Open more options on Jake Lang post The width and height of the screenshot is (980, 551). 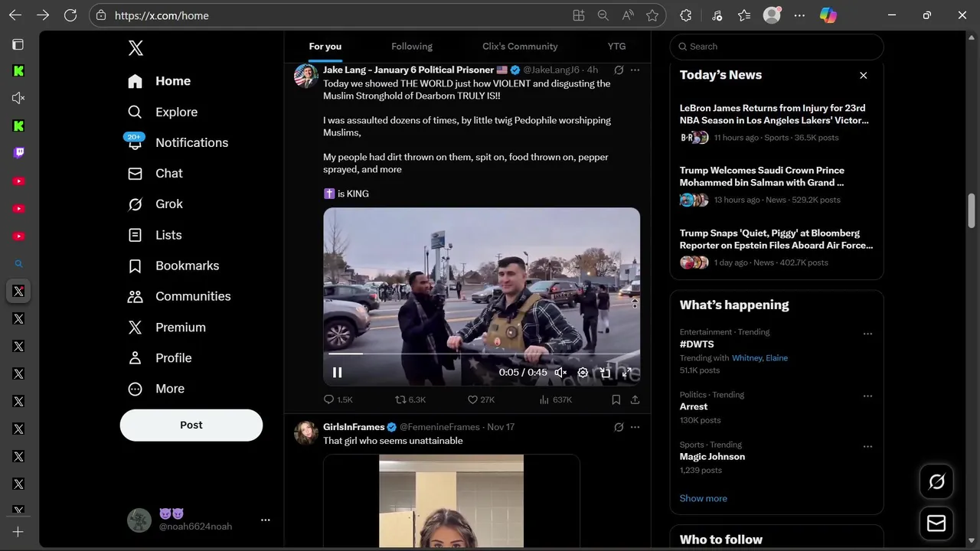[x=635, y=70]
